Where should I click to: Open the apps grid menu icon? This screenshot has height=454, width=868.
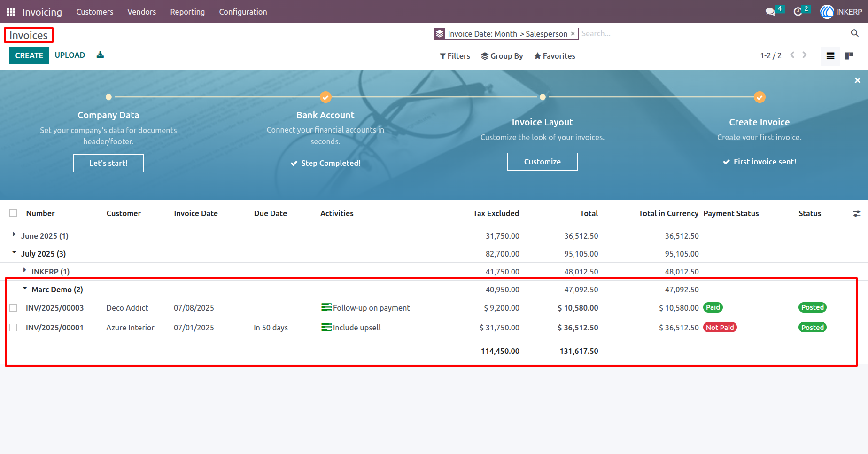tap(11, 12)
